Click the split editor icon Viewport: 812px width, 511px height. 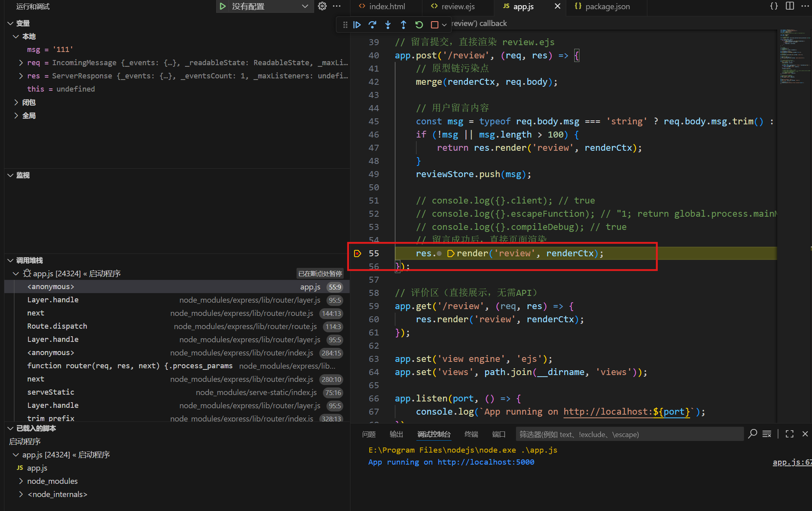pyautogui.click(x=790, y=6)
